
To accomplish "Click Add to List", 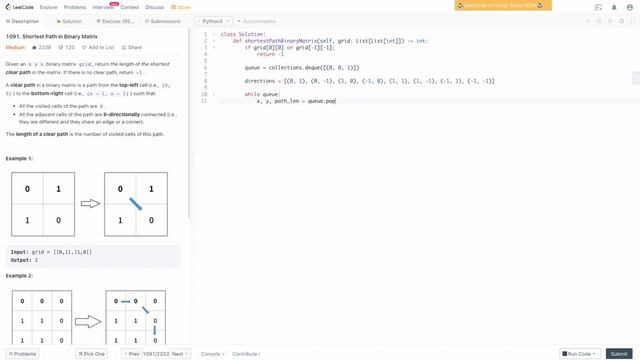I will coord(98,47).
